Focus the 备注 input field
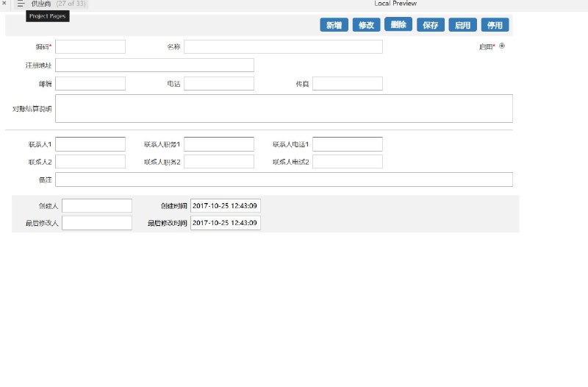588x387 pixels. [x=284, y=180]
